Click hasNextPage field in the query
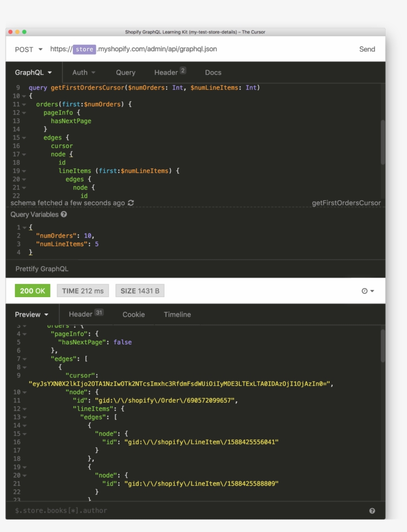This screenshot has height=532, width=407. (71, 121)
